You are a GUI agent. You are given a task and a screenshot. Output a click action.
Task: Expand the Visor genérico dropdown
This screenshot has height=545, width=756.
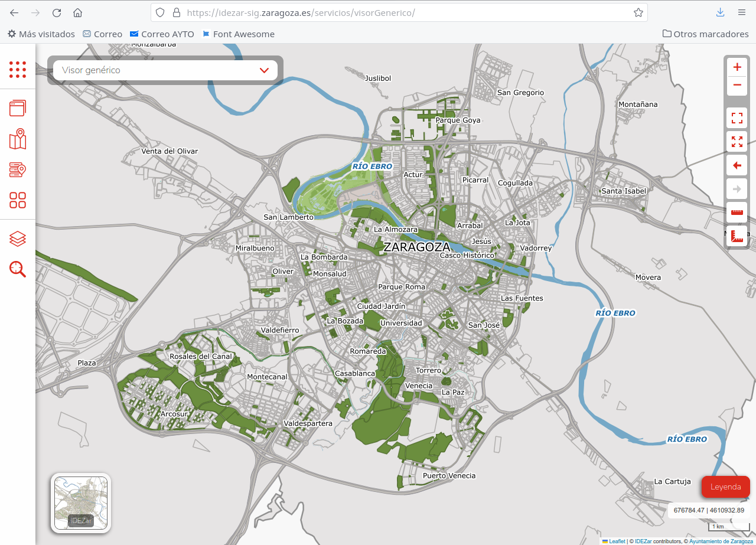[264, 70]
